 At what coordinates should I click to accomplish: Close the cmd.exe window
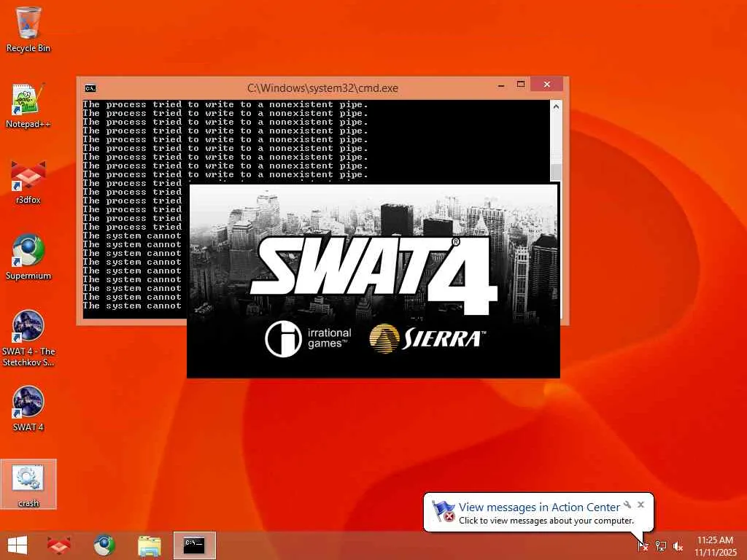pos(547,85)
